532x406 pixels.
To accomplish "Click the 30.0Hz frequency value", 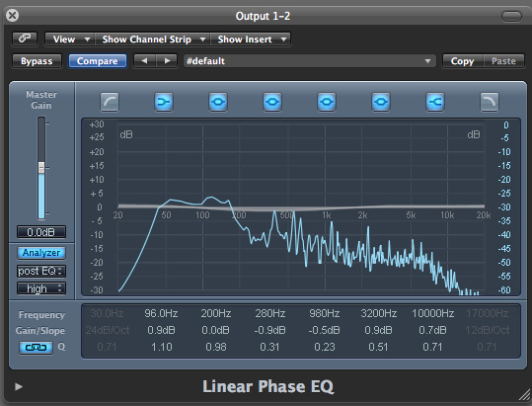I will point(107,313).
